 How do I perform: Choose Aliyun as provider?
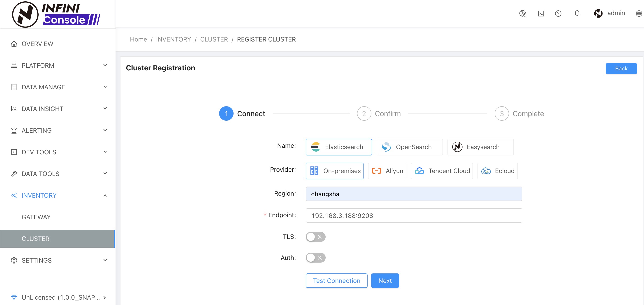387,171
